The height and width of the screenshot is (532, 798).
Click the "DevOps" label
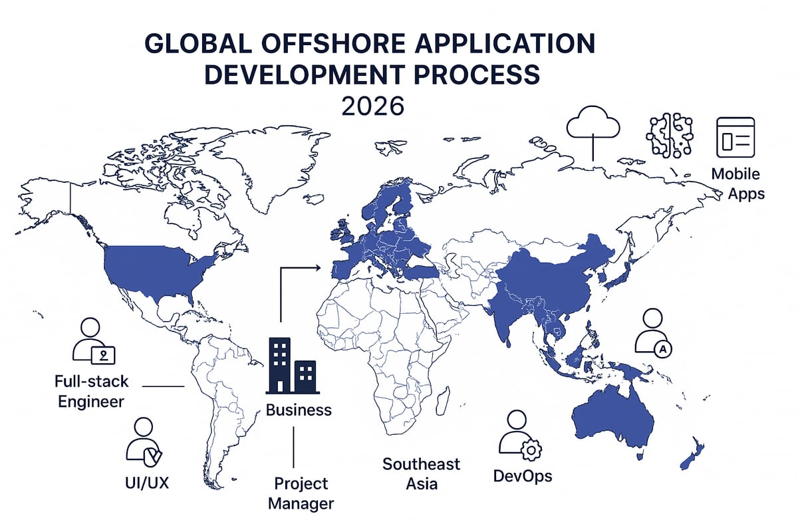[523, 476]
